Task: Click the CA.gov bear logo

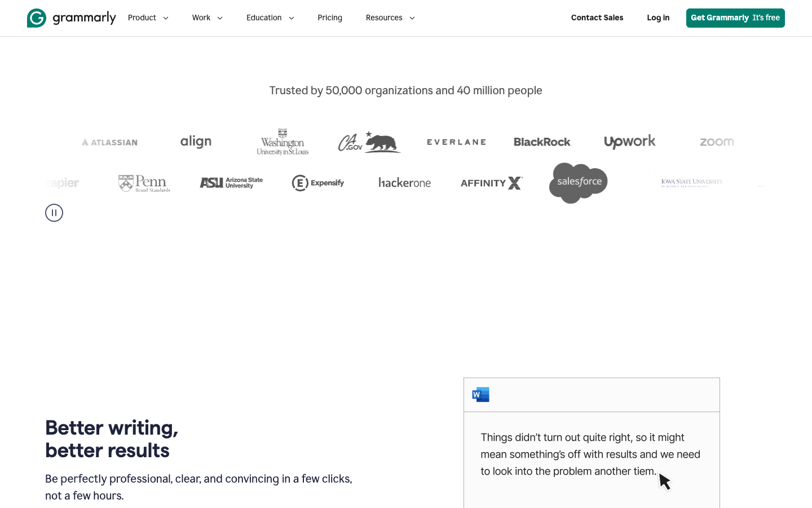Action: pos(369,142)
